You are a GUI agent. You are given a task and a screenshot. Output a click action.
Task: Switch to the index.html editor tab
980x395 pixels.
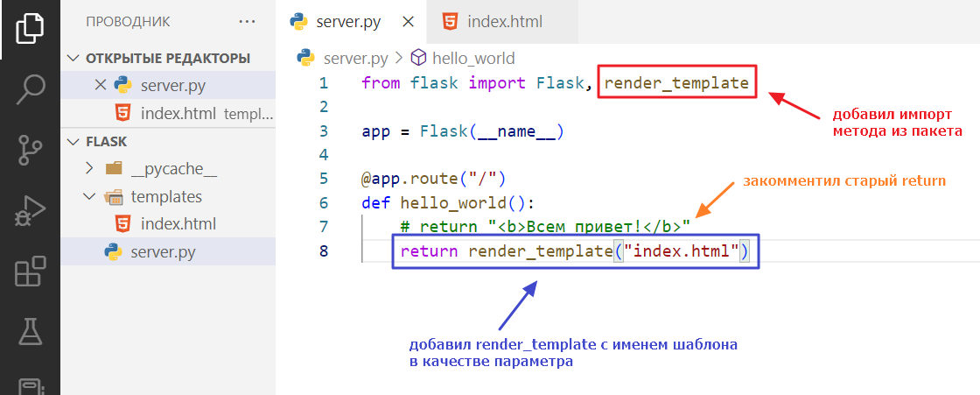pyautogui.click(x=505, y=22)
